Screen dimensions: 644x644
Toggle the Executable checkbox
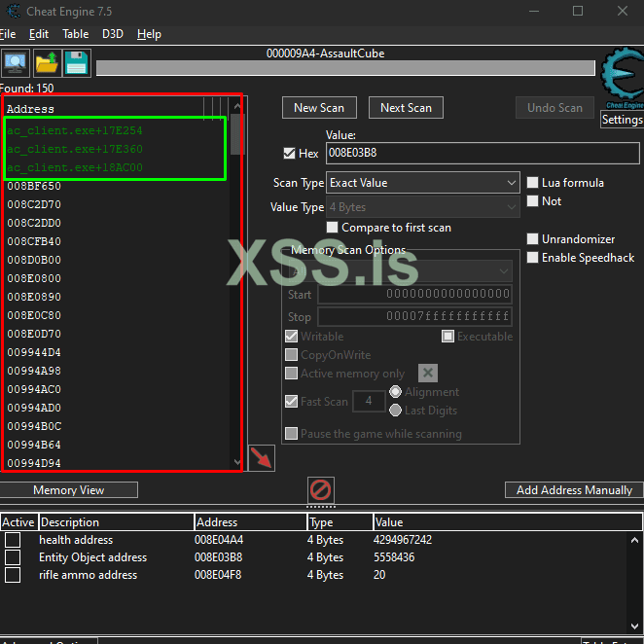tap(447, 337)
